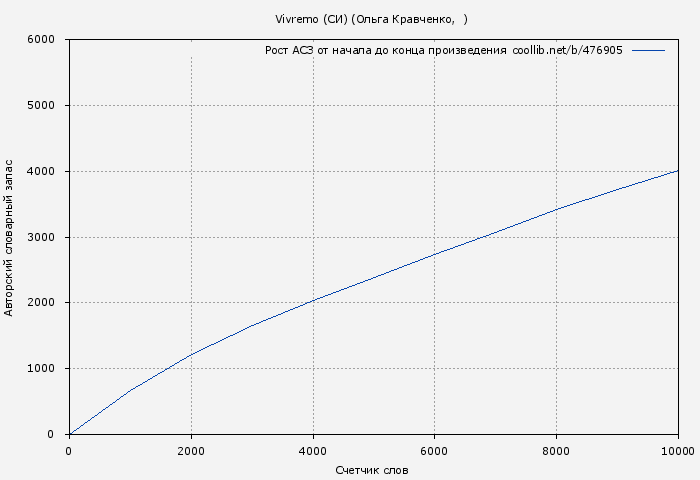Click the 10000 tick label on horizontal axis
Screen dimensions: 700x480
pos(677,451)
